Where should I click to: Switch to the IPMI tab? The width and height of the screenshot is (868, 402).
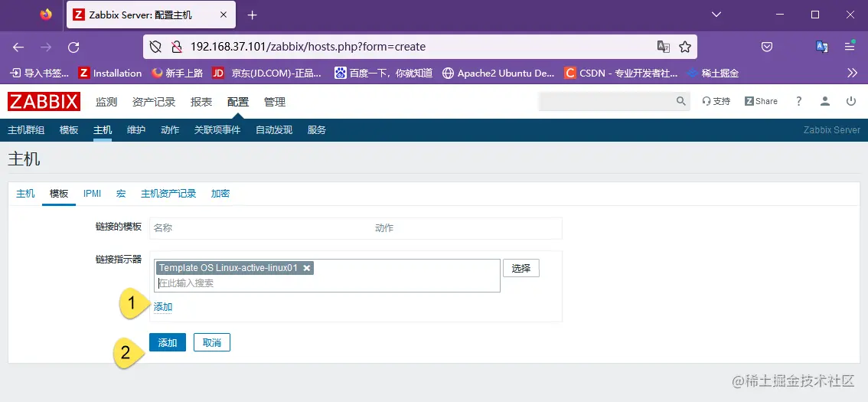coord(93,194)
